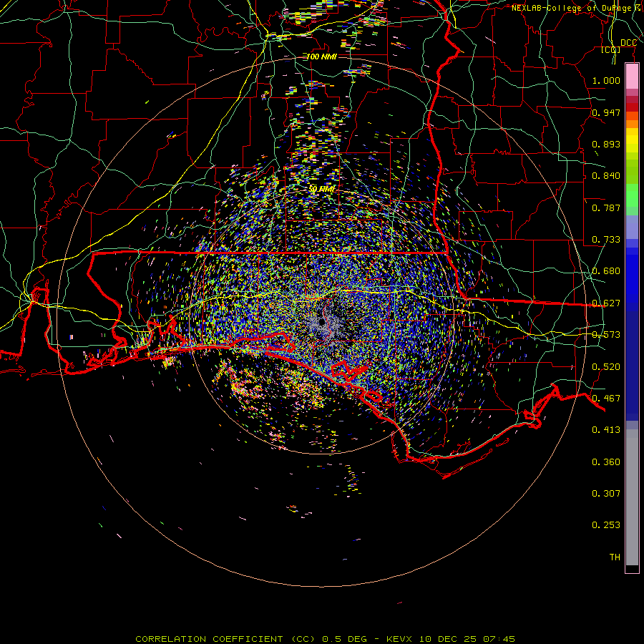This screenshot has width=644, height=644.
Task: Click the 50 NMI range ring label
Action: click(x=322, y=189)
